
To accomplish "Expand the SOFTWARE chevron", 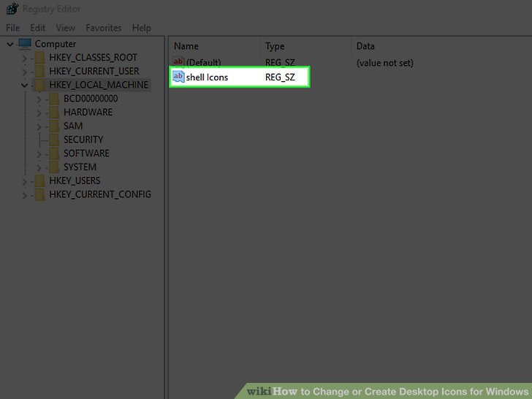I will 39,154.
